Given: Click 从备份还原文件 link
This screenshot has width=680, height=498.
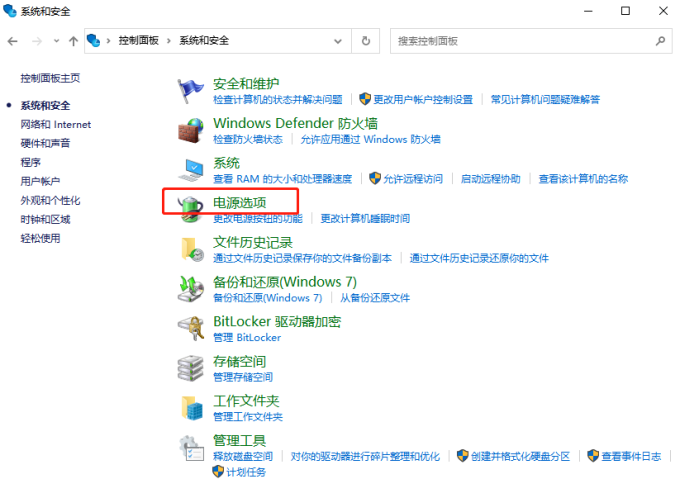Looking at the screenshot, I should coord(375,298).
